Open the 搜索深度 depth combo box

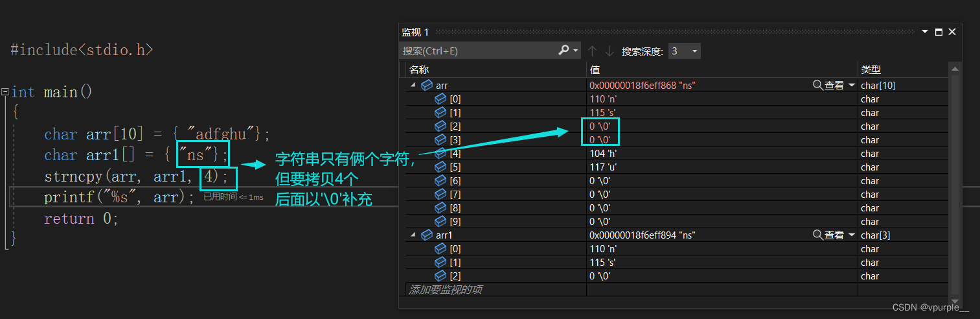tap(684, 51)
